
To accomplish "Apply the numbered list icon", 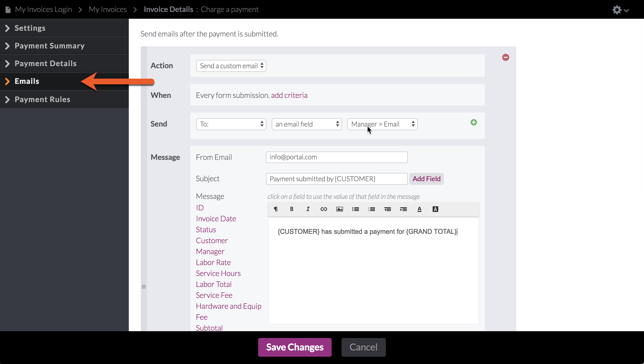I will (372, 209).
